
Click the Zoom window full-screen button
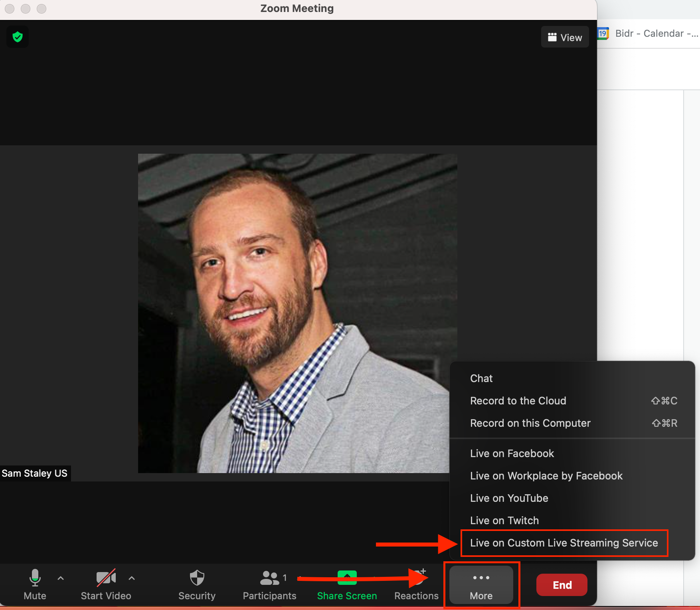point(42,8)
